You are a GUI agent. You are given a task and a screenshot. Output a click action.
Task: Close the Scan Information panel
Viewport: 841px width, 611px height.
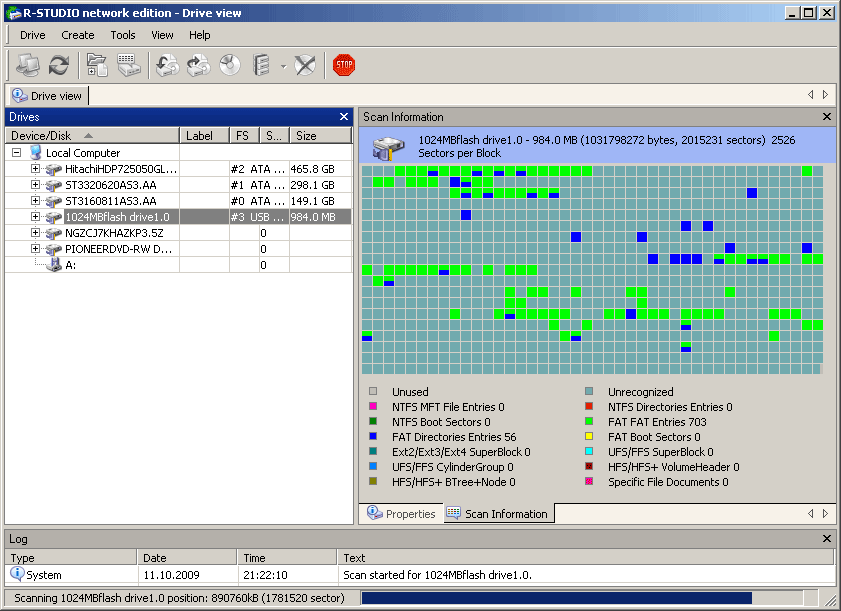(x=827, y=117)
